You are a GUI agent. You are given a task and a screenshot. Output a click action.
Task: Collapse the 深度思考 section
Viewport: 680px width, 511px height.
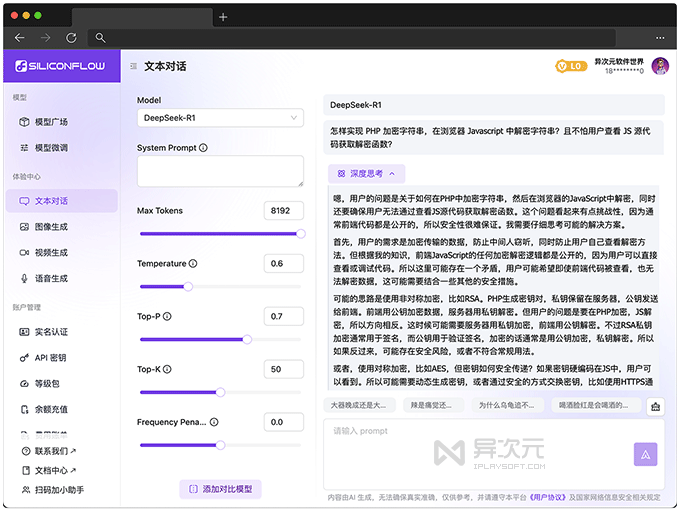pyautogui.click(x=366, y=174)
